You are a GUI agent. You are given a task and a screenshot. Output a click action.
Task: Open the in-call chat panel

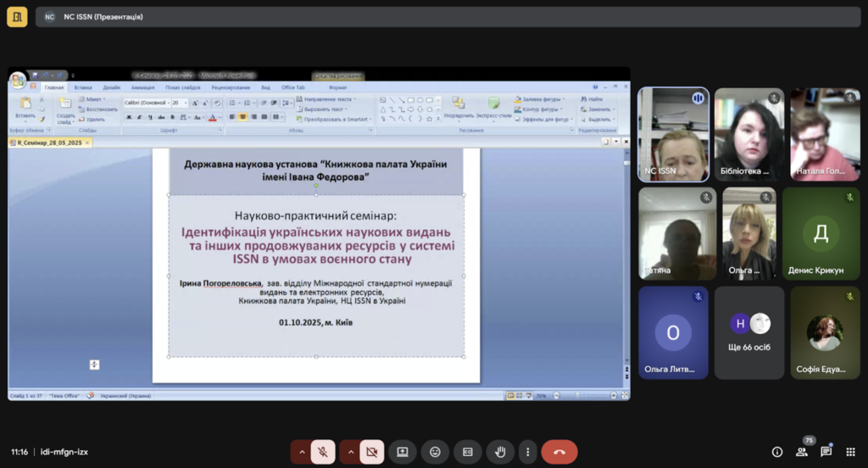pyautogui.click(x=826, y=452)
